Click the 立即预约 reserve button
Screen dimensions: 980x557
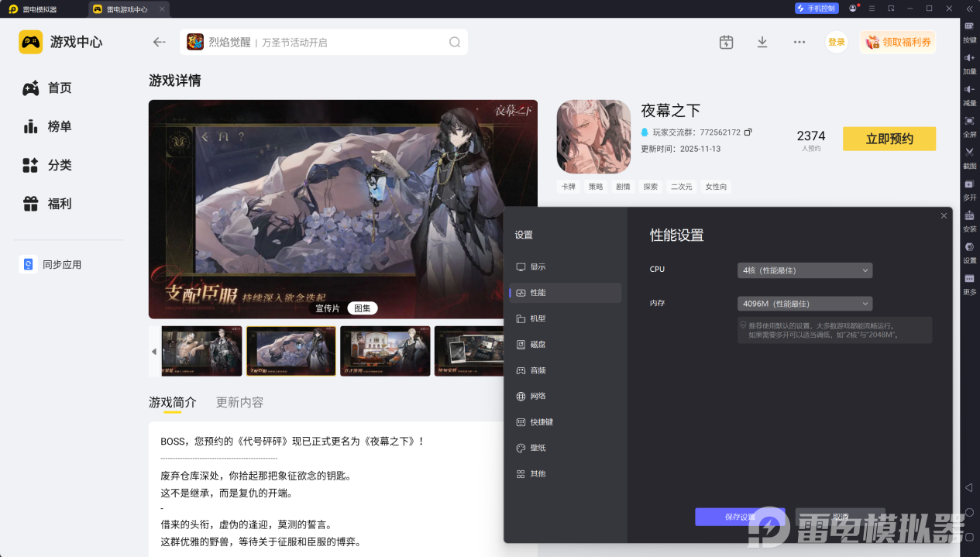(x=889, y=139)
